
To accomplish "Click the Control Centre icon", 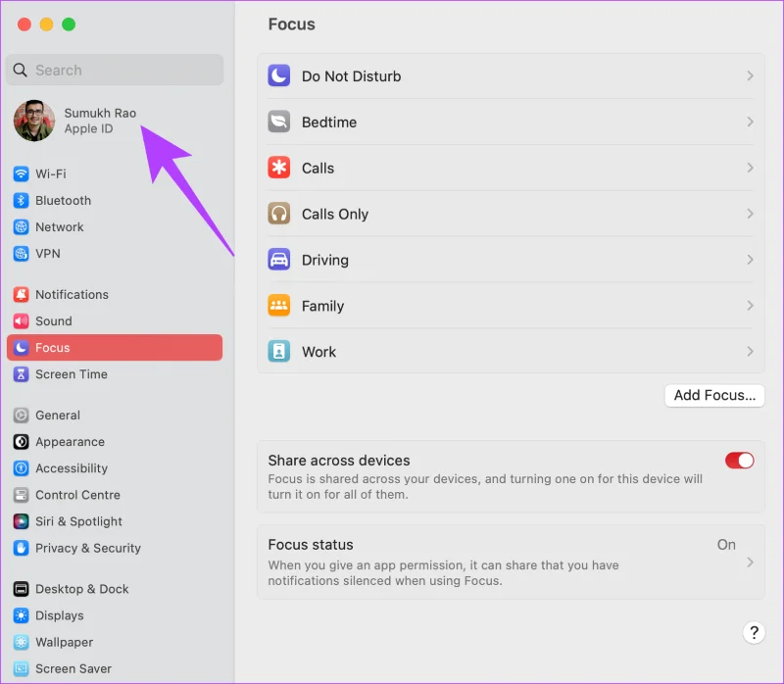I will click(21, 495).
